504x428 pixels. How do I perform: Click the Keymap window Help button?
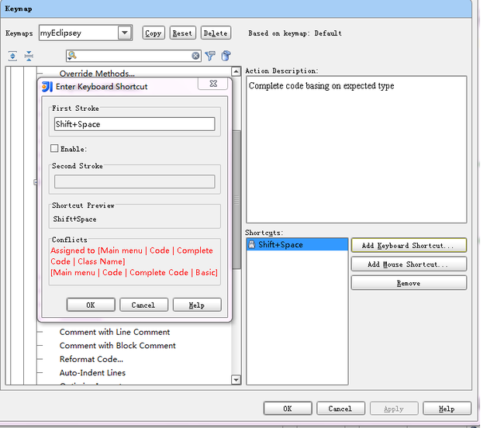point(447,409)
